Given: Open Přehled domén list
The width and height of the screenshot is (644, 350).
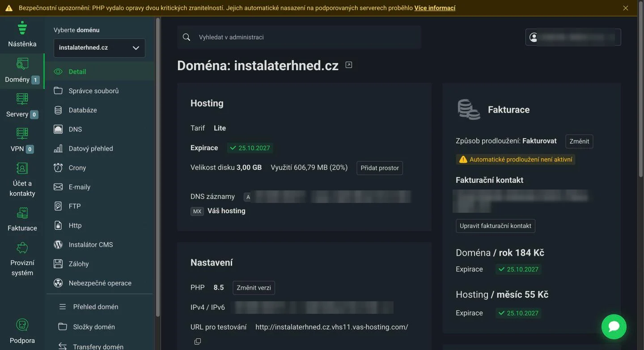Looking at the screenshot, I should (x=100, y=307).
